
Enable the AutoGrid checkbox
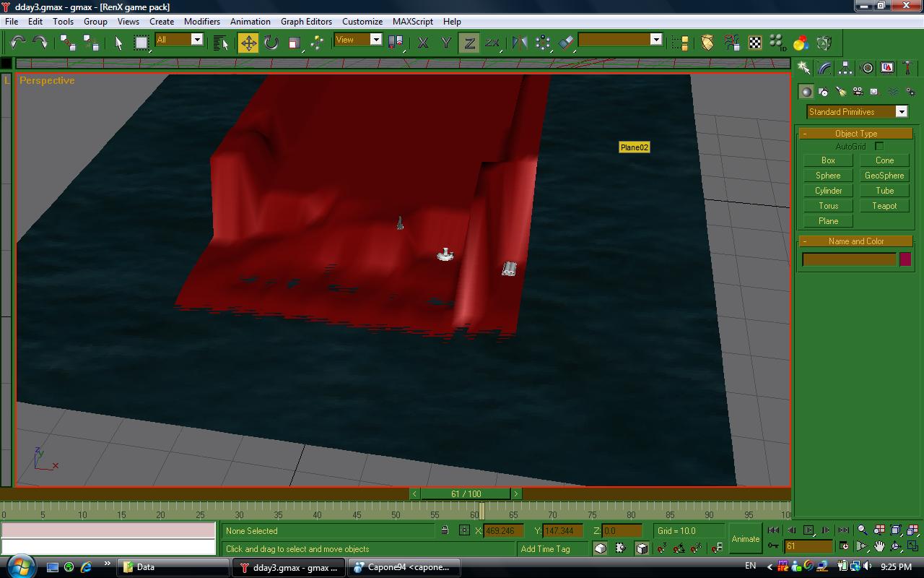(x=879, y=147)
